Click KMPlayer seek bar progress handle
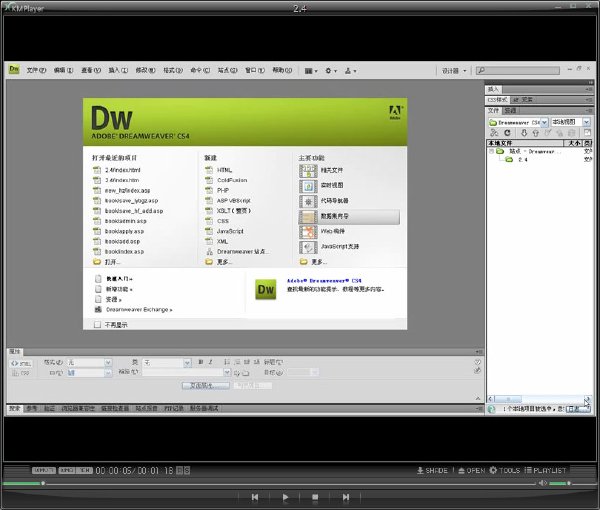 (43, 483)
